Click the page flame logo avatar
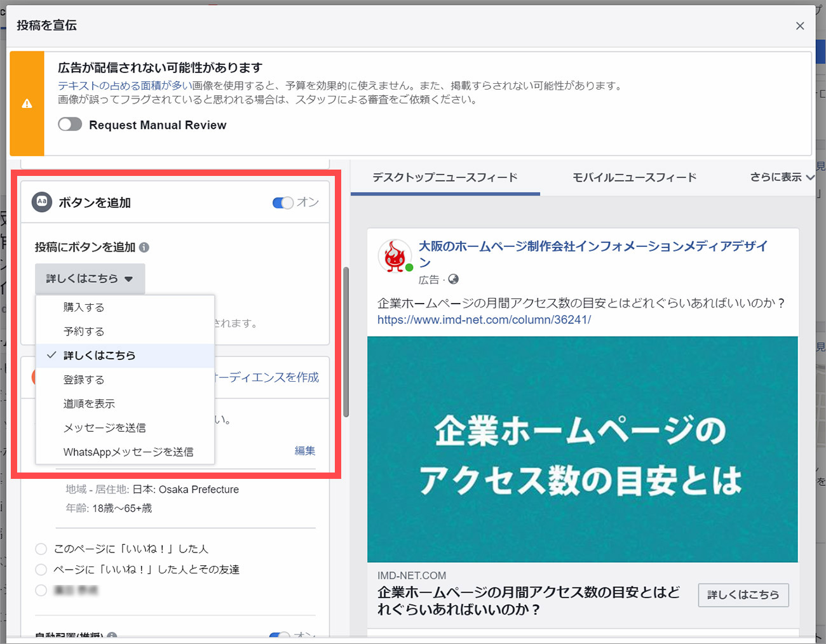Image resolution: width=826 pixels, height=644 pixels. (x=395, y=256)
